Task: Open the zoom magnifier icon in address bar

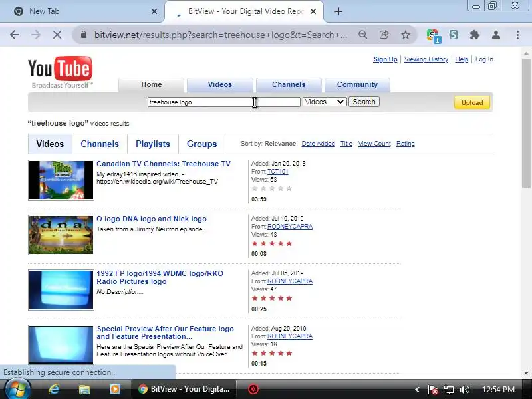Action: (362, 35)
